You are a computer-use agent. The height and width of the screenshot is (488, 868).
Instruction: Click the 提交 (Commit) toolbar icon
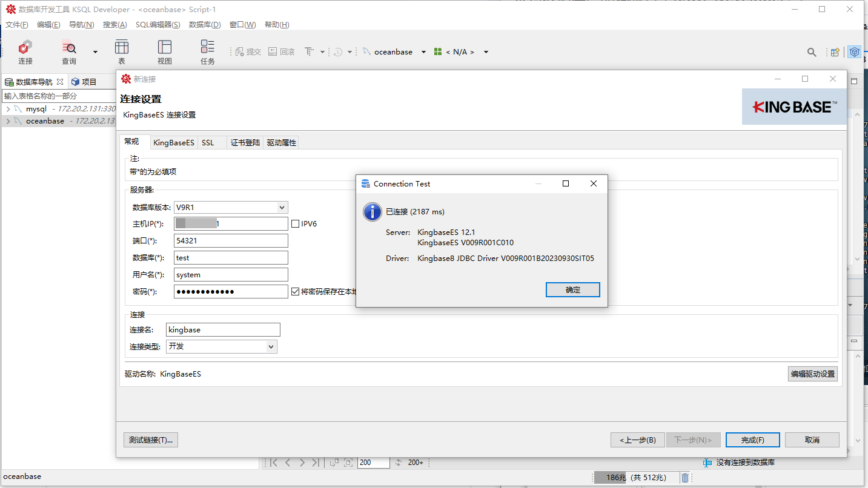pyautogui.click(x=248, y=52)
